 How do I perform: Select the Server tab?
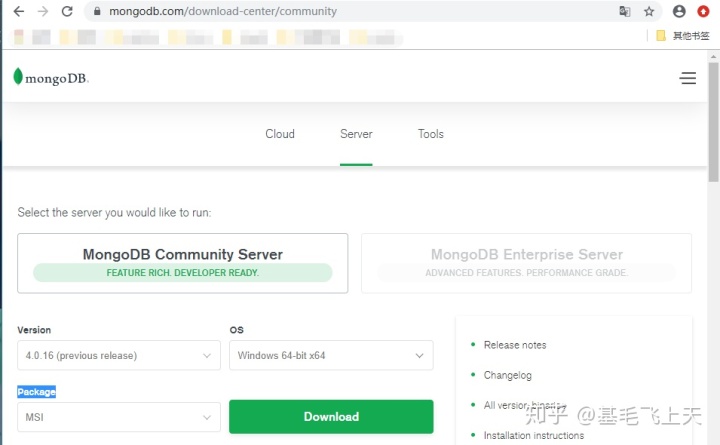click(356, 134)
